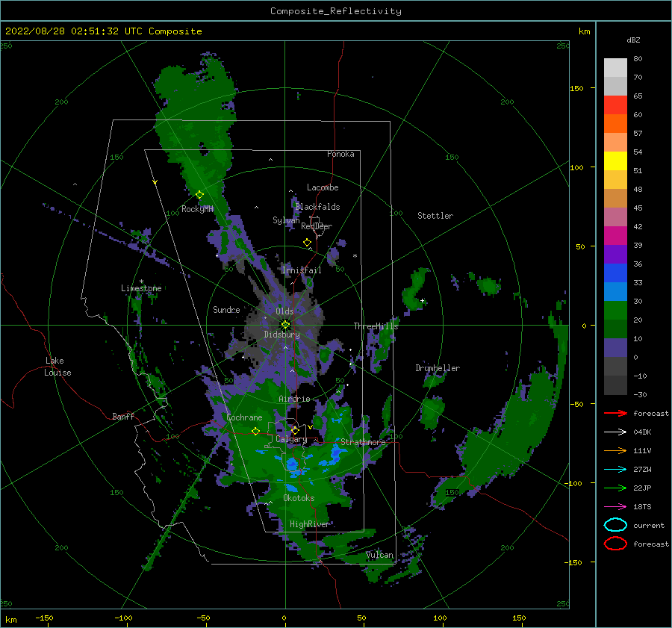672x628 pixels.
Task: Click the 100 tick on right km axis
Action: tap(576, 167)
